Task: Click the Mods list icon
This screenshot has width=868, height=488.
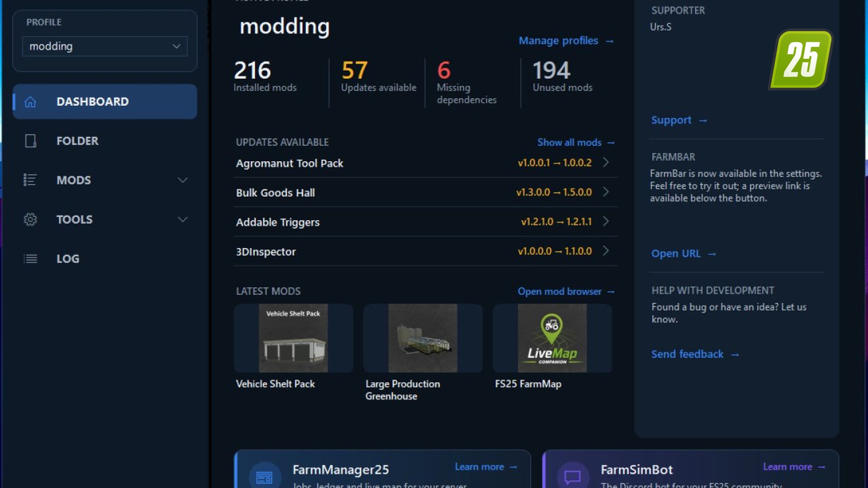Action: coord(30,180)
